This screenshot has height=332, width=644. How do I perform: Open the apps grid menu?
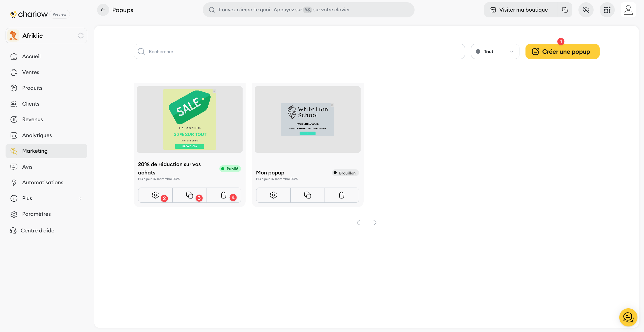pos(607,10)
